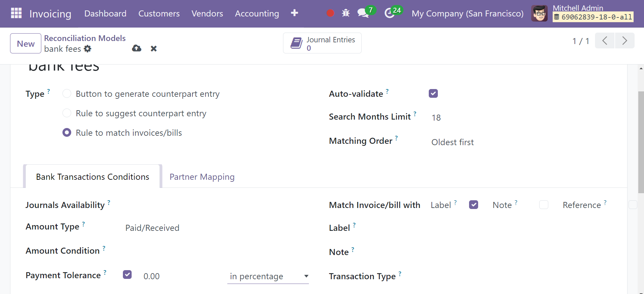Switch to Partner Mapping tab
Screen dimensions: 644x294
click(x=202, y=176)
